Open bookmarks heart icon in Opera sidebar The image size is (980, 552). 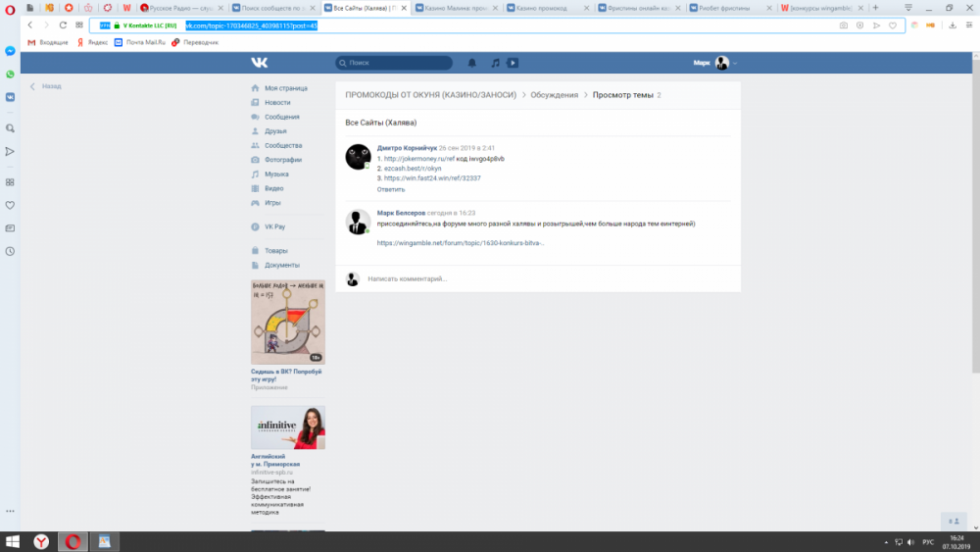10,205
